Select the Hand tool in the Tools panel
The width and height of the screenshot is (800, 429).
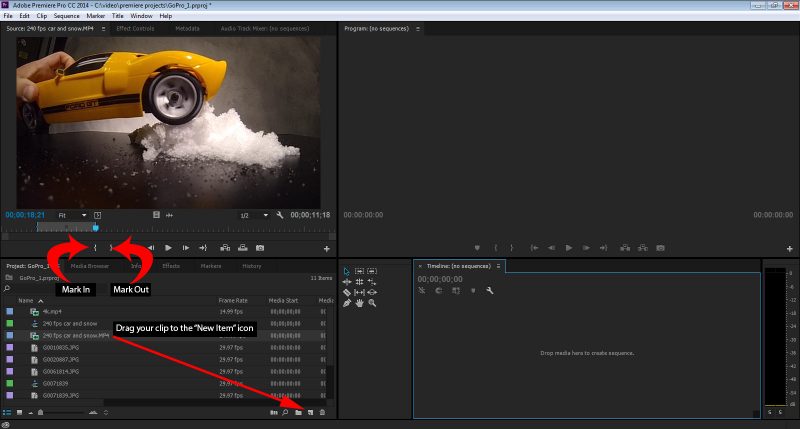coord(359,302)
